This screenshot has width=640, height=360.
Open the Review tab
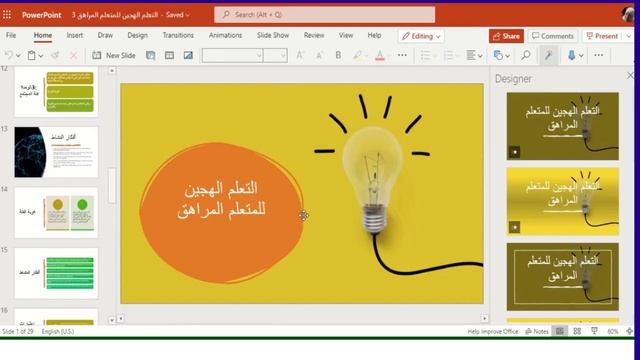click(314, 36)
